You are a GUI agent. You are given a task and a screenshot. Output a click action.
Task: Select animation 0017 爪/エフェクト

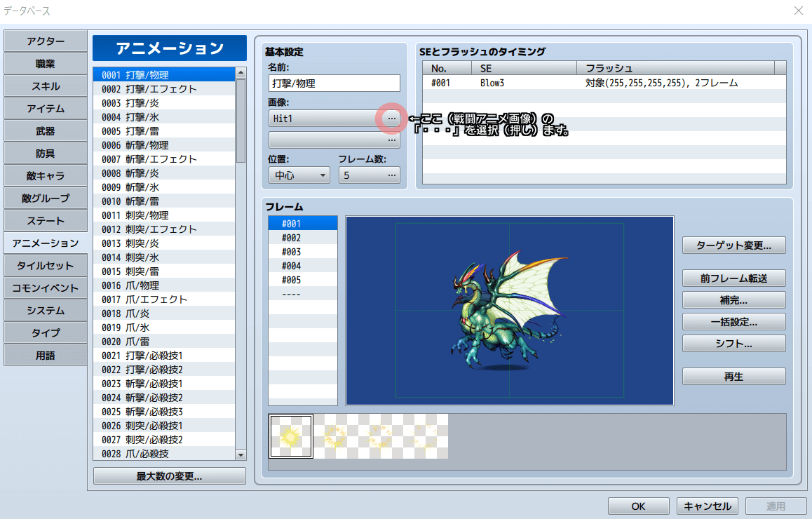click(164, 299)
